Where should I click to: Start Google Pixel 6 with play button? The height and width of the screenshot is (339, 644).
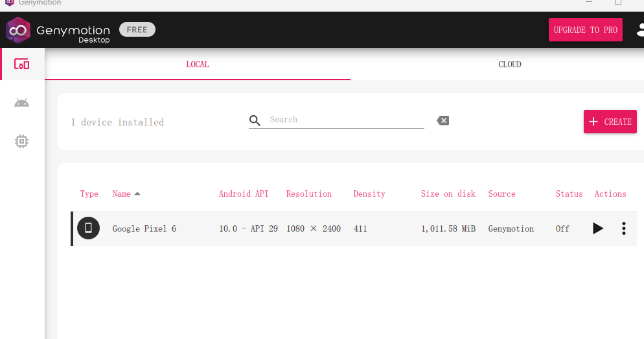(x=598, y=228)
